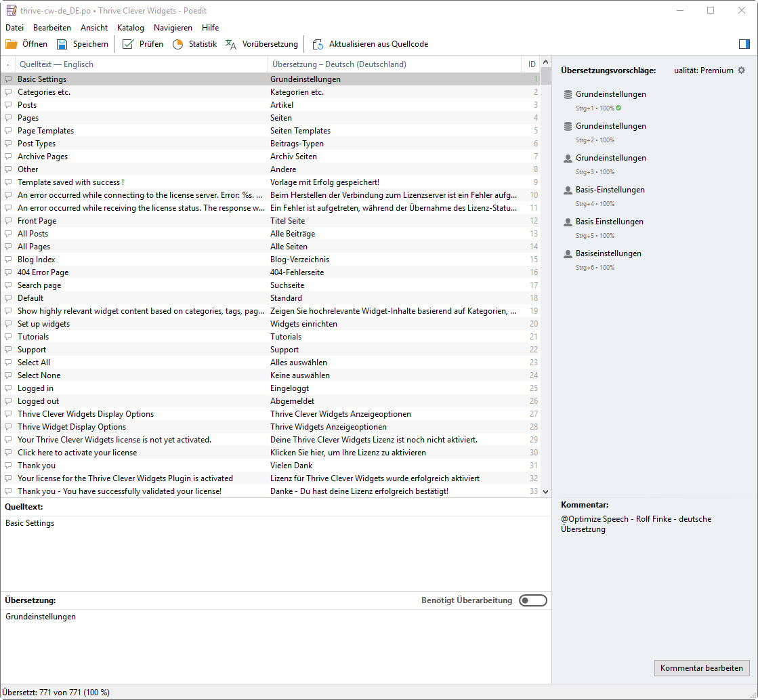Click Öffnen toolbar label

tap(35, 44)
